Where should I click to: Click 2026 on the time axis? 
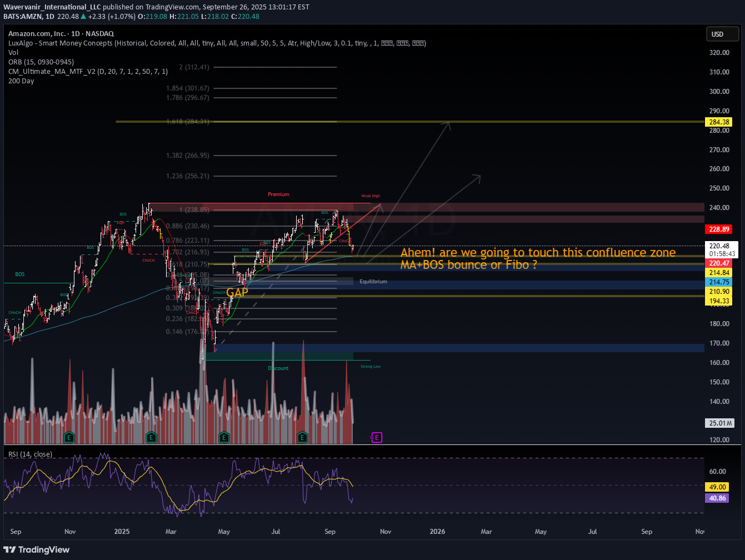point(438,532)
